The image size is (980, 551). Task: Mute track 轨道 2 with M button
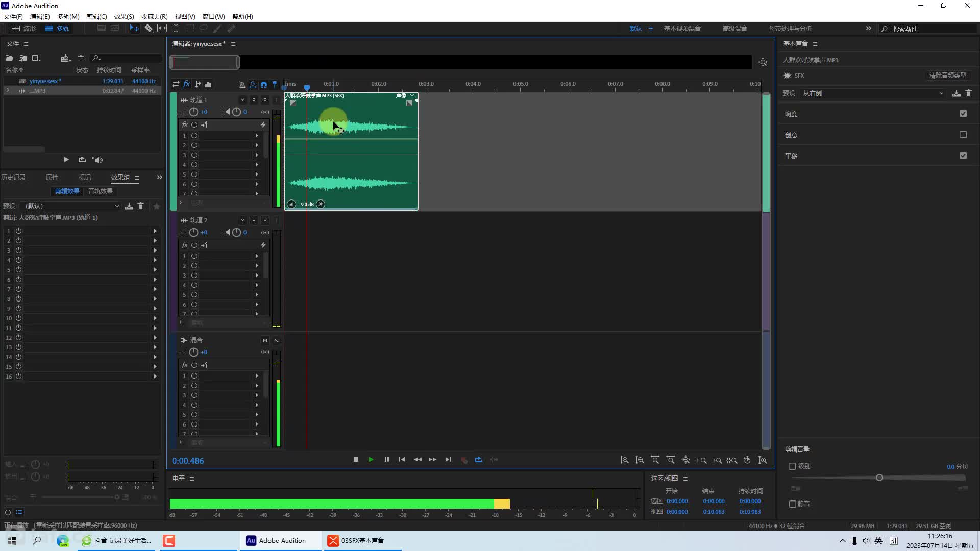(x=242, y=220)
